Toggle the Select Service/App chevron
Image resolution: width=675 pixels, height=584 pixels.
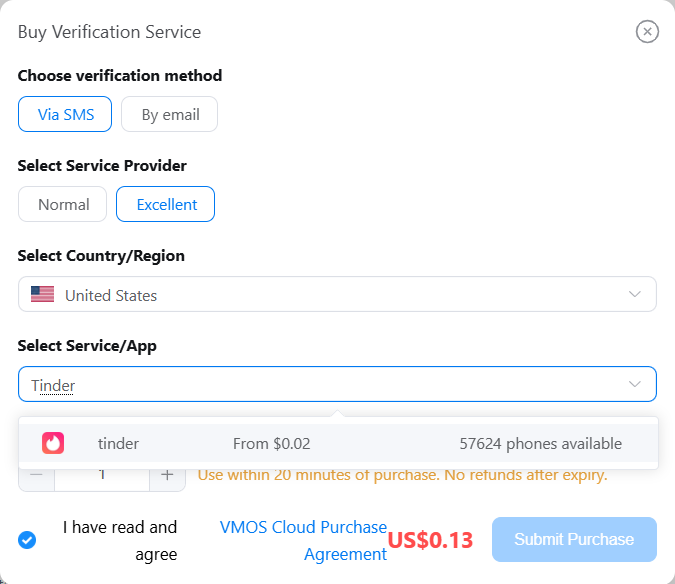pyautogui.click(x=635, y=384)
